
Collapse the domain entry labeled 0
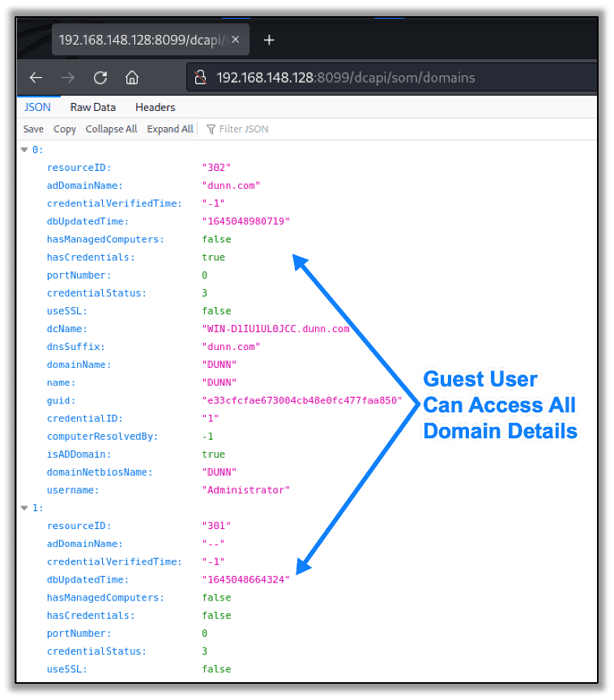click(25, 149)
